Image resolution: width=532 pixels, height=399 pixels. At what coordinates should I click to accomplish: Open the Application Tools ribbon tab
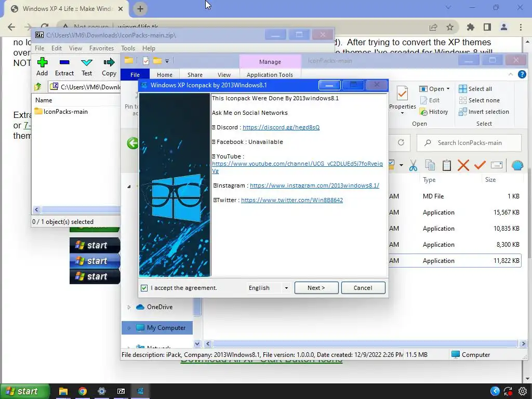point(270,75)
